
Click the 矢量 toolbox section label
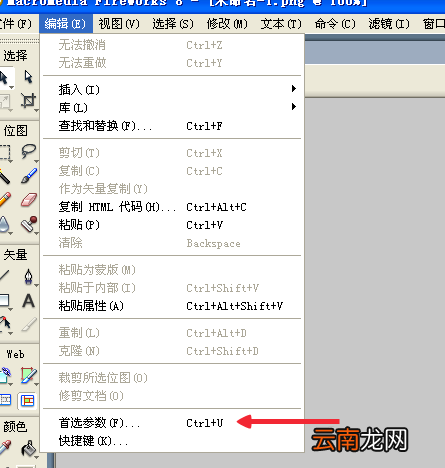[15, 255]
